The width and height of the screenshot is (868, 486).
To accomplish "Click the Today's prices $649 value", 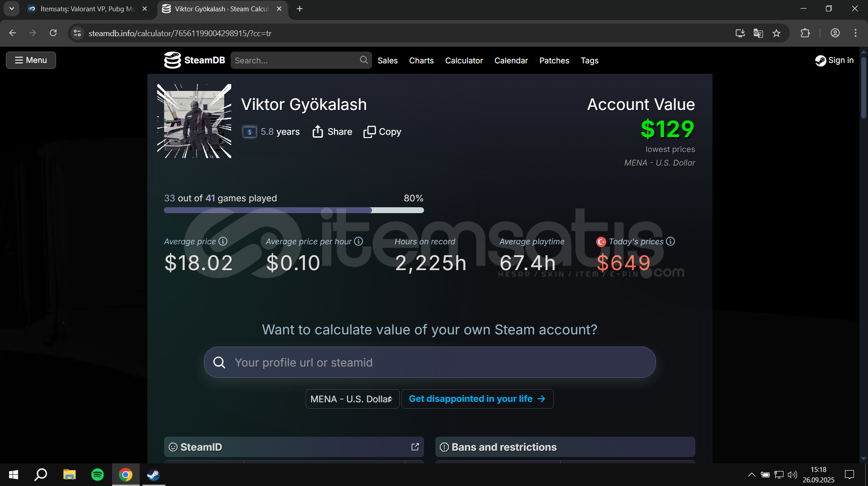I will pos(623,263).
